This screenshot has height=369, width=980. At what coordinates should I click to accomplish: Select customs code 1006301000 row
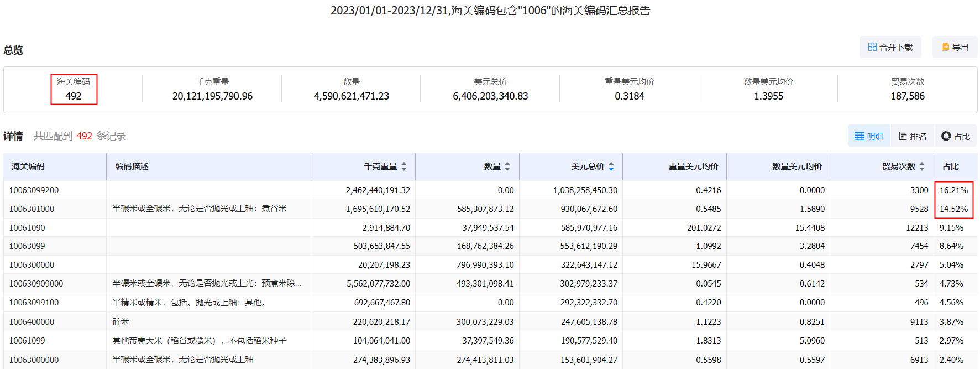pyautogui.click(x=32, y=209)
